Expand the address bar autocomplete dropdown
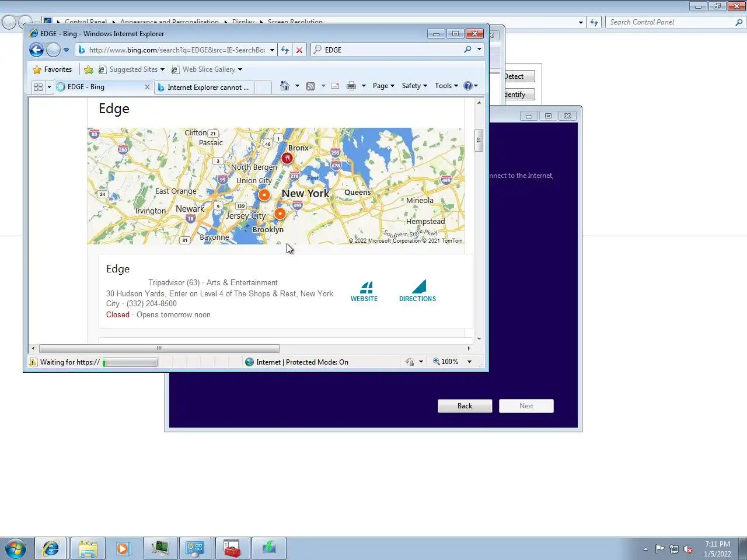Image resolution: width=747 pixels, height=560 pixels. (272, 50)
